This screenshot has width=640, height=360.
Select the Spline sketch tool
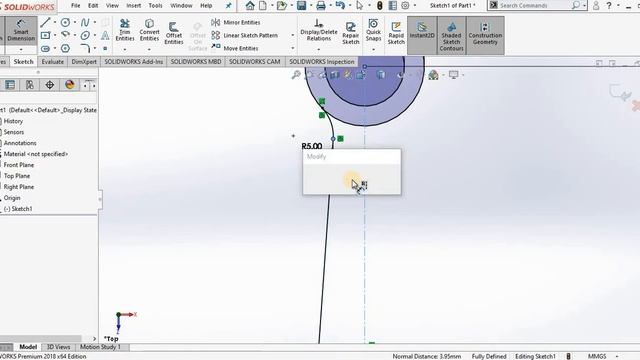(x=85, y=22)
